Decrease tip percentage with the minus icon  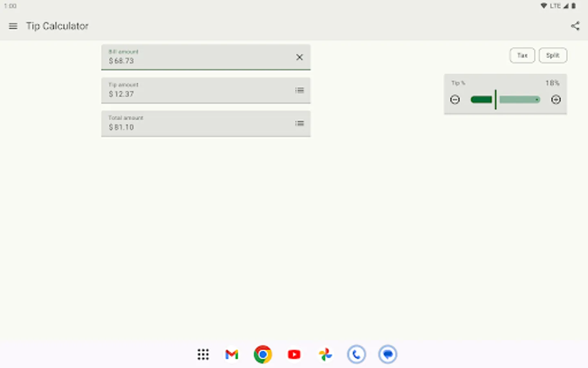click(455, 99)
